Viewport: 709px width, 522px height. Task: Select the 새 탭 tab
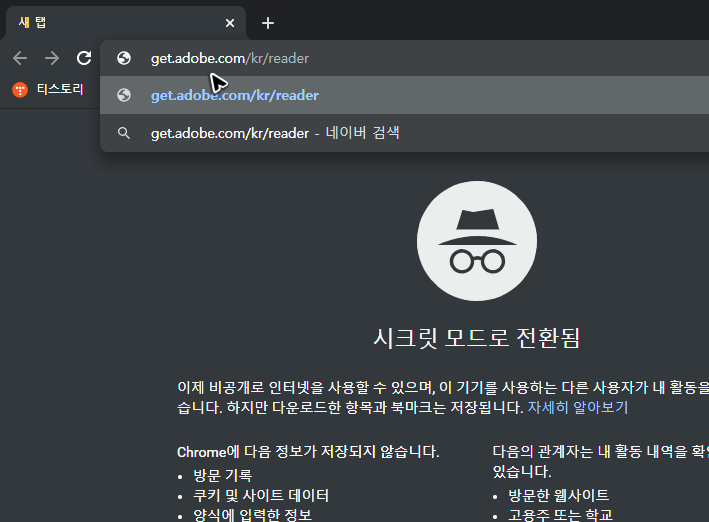(126, 23)
